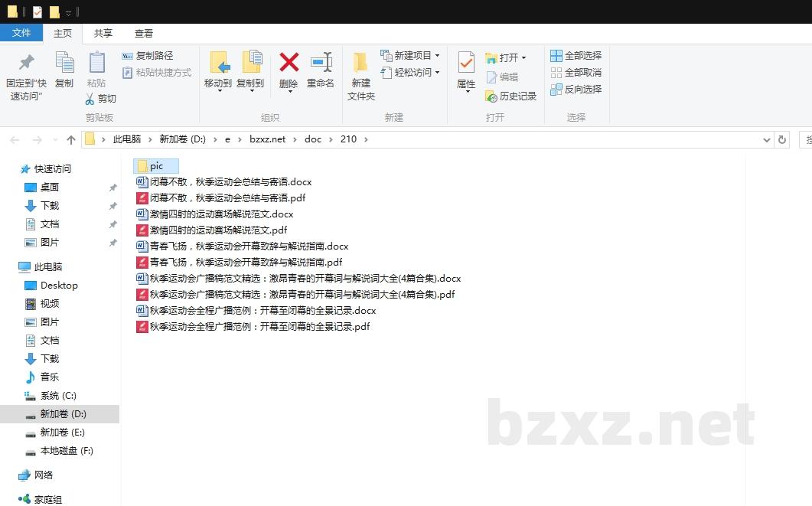Click the Cut (剪切) scissors button

(100, 99)
